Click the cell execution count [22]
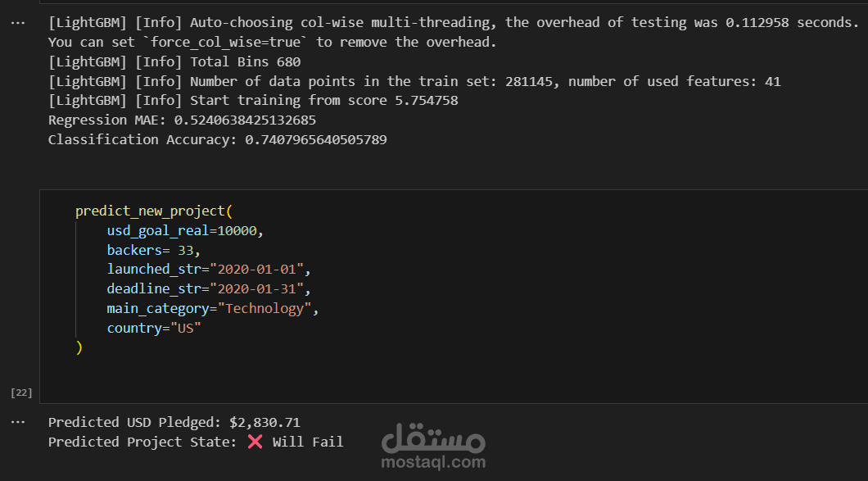This screenshot has height=481, width=868. [x=20, y=393]
